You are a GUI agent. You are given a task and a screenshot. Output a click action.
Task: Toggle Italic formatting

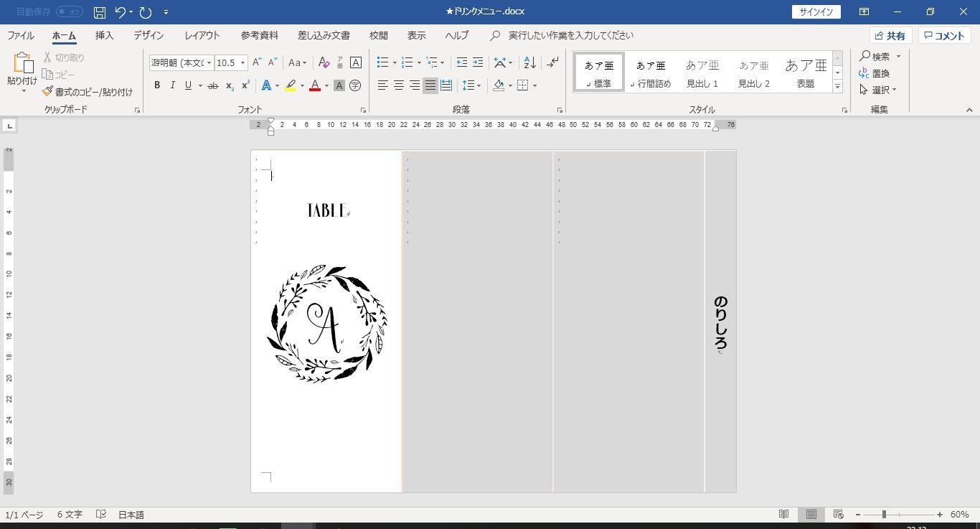pos(172,85)
